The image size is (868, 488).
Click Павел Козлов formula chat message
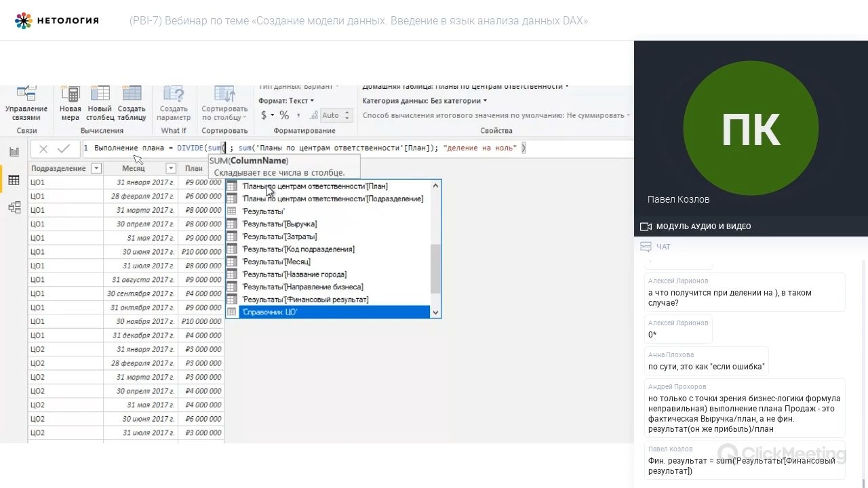coord(745,461)
